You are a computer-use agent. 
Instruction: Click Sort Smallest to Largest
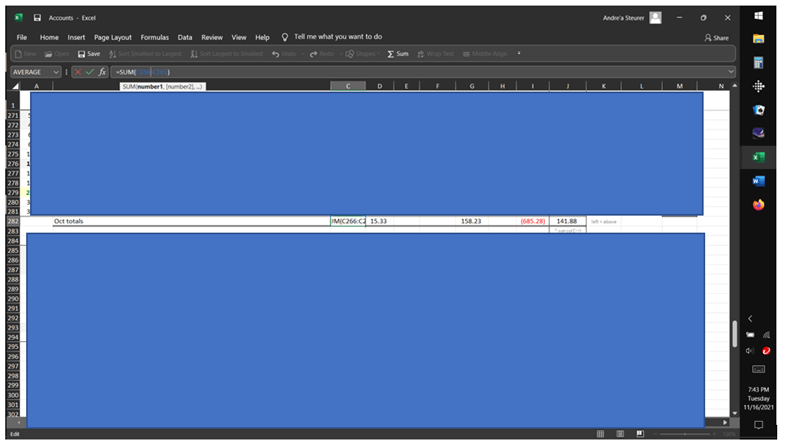(x=145, y=54)
